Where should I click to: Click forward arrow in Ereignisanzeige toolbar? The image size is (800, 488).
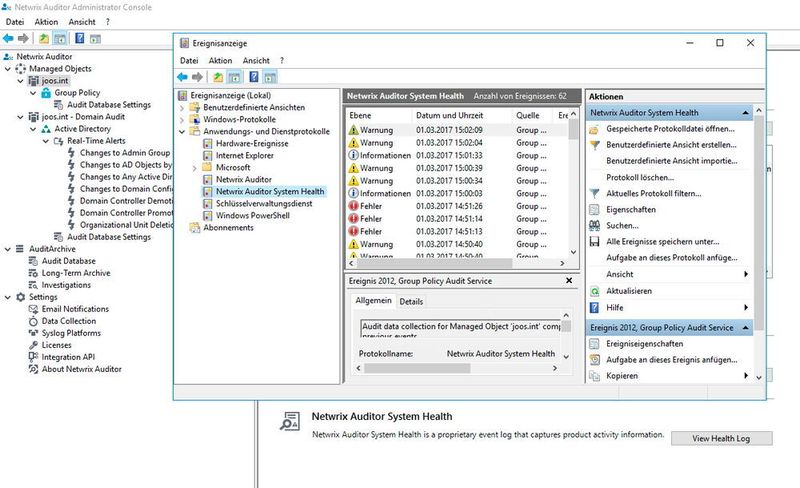tap(197, 77)
